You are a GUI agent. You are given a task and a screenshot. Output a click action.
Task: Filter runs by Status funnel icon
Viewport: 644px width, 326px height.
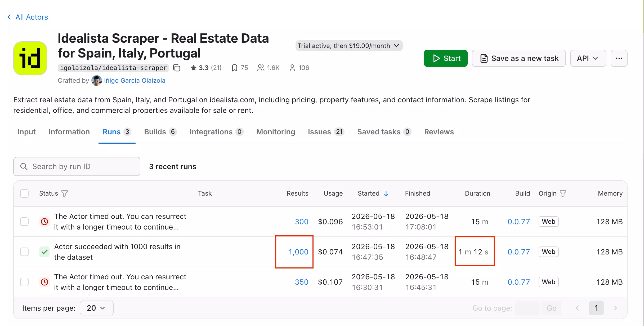click(65, 193)
